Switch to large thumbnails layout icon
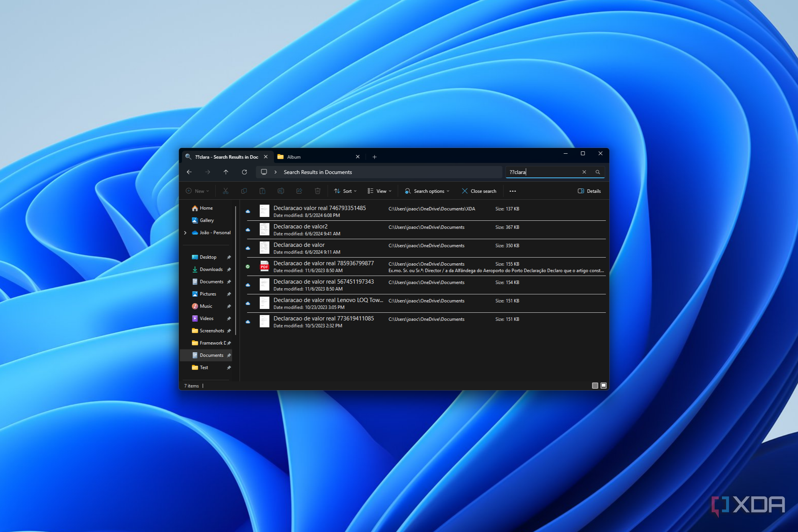 [603, 386]
